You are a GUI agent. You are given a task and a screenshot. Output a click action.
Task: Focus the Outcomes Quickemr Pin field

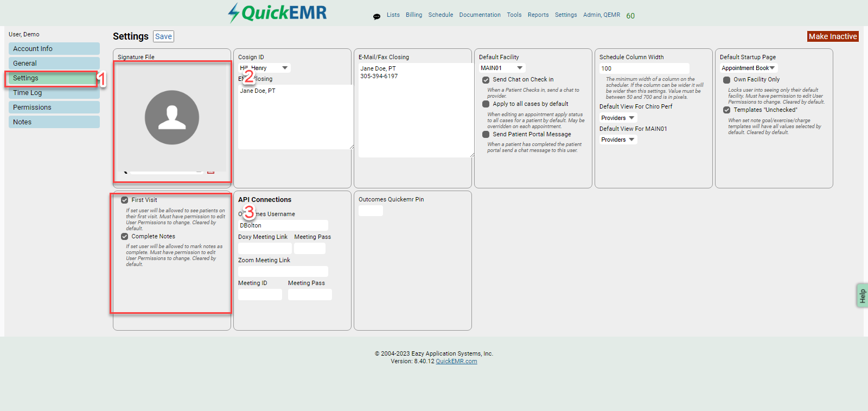coord(371,211)
